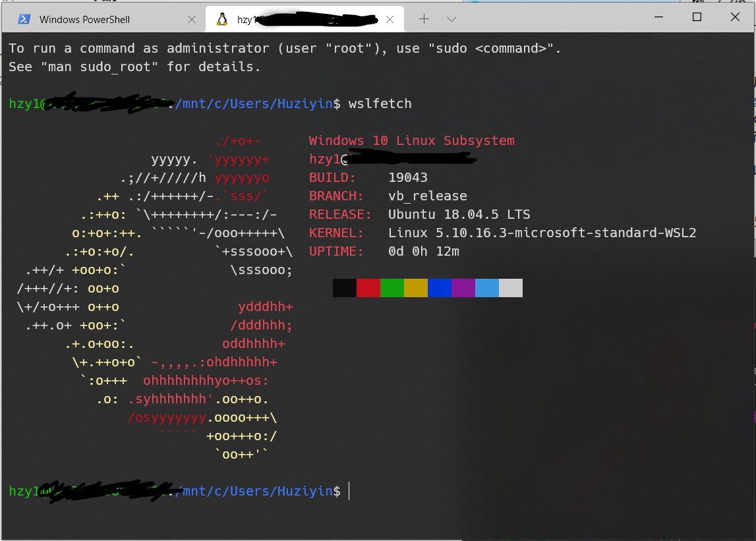Click the black color block

point(344,288)
